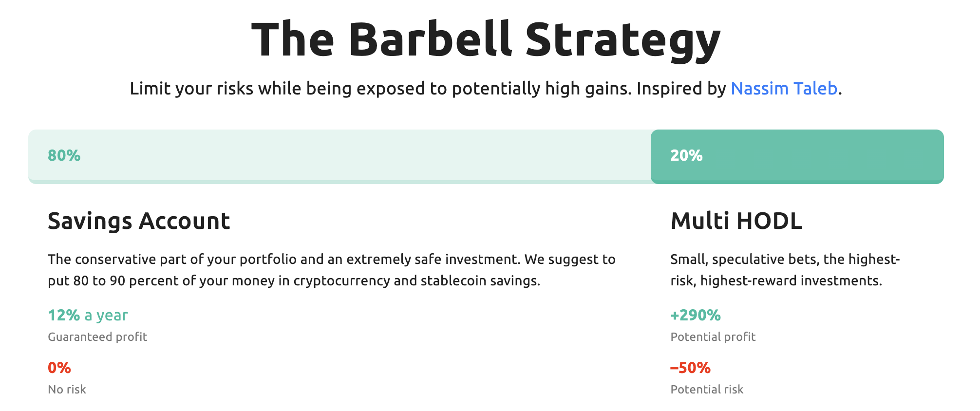The width and height of the screenshot is (980, 411).
Task: Click the Savings Account heading
Action: [139, 221]
